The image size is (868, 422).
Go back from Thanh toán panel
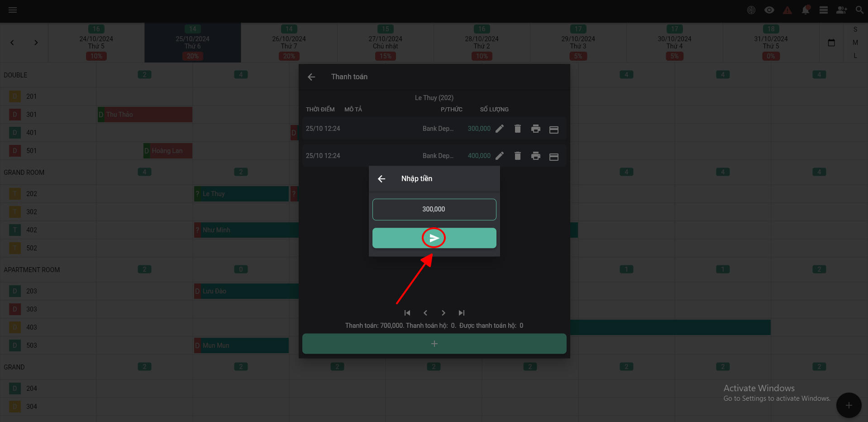[311, 77]
